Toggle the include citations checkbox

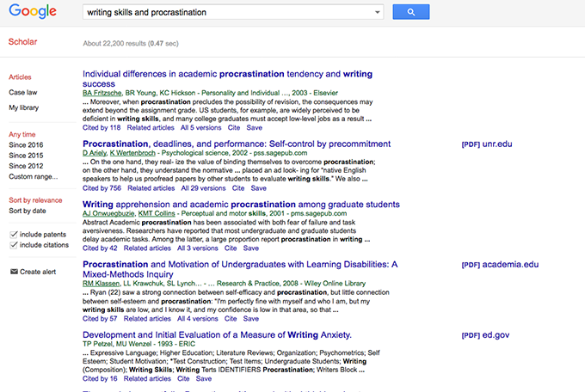pyautogui.click(x=14, y=245)
